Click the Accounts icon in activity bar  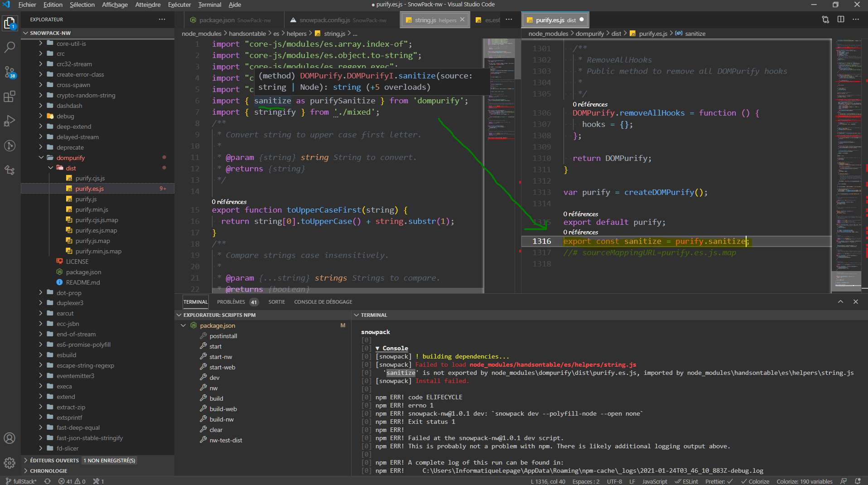10,438
